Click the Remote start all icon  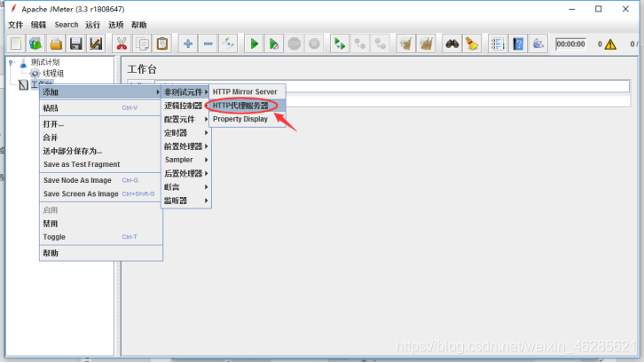coord(340,43)
